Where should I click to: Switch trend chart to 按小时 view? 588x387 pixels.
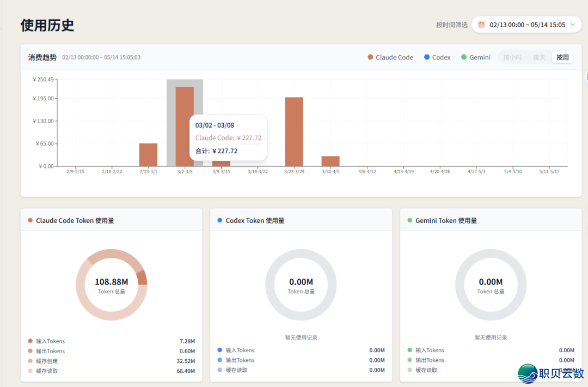512,57
